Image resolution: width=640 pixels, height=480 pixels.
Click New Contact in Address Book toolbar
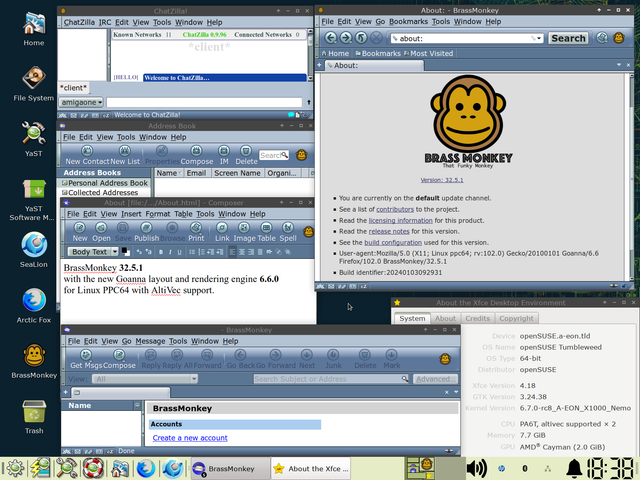coord(87,156)
